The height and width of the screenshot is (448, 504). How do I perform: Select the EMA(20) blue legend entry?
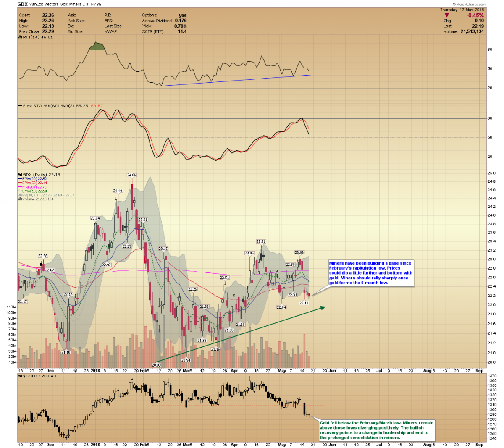click(32, 179)
